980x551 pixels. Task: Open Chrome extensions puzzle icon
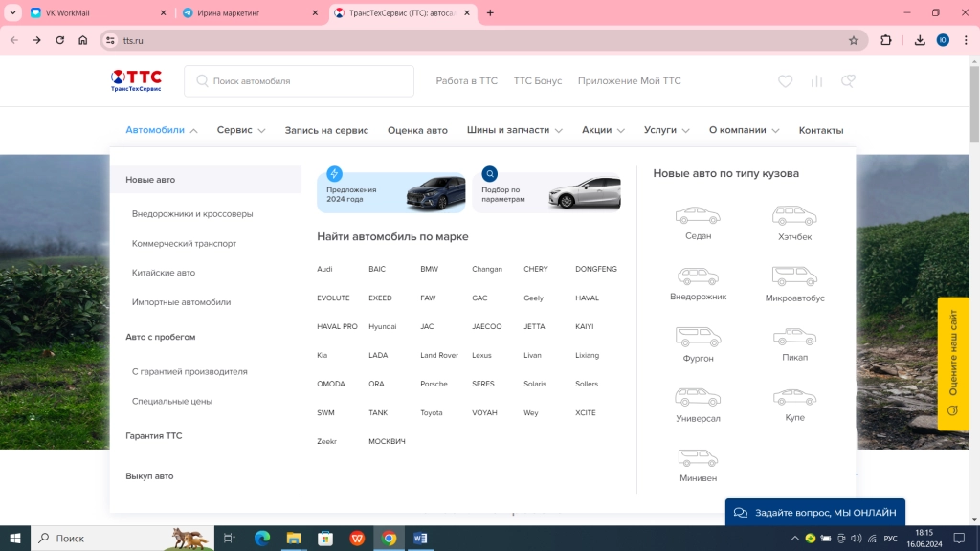[x=885, y=40]
